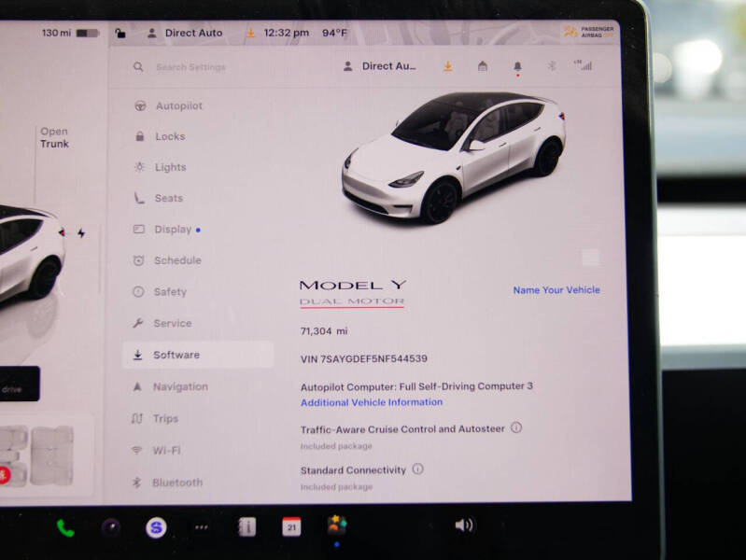
Task: Tap Direct Auto profile in top status bar
Action: coord(185,33)
